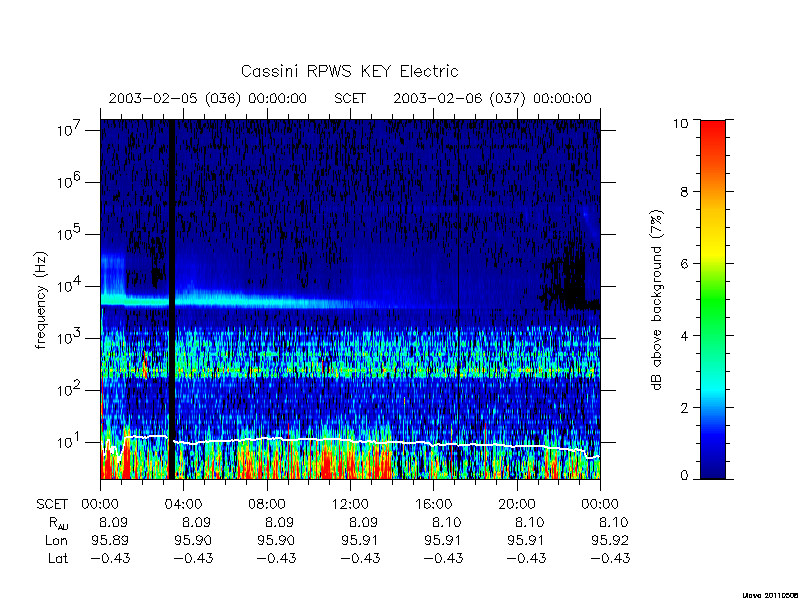Screen dimensions: 800x600
Task: Click the "Uiowa" date stamp in the corner
Action: pyautogui.click(x=770, y=595)
